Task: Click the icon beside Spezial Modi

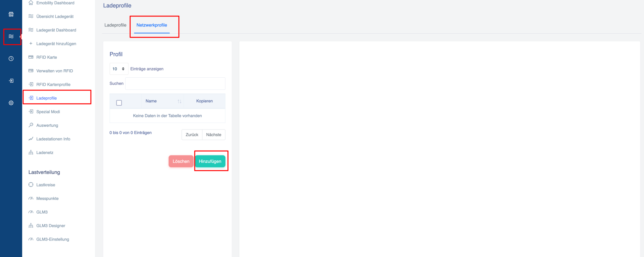Action: pos(31,111)
